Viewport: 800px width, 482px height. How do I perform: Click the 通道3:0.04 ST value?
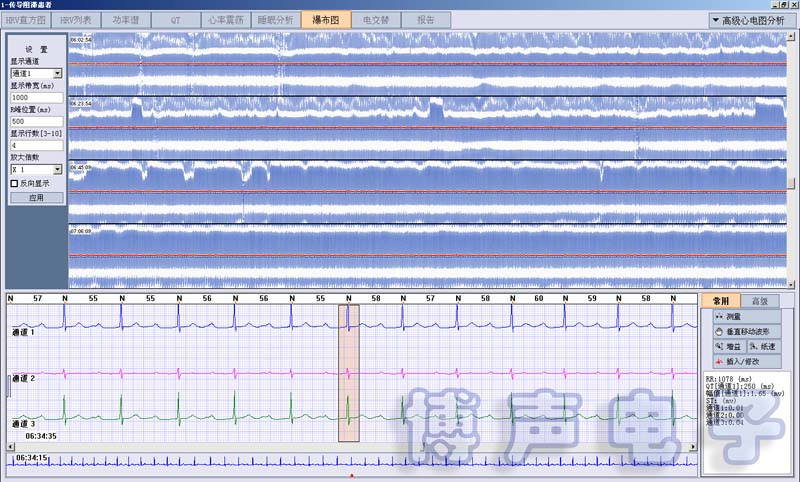(724, 422)
